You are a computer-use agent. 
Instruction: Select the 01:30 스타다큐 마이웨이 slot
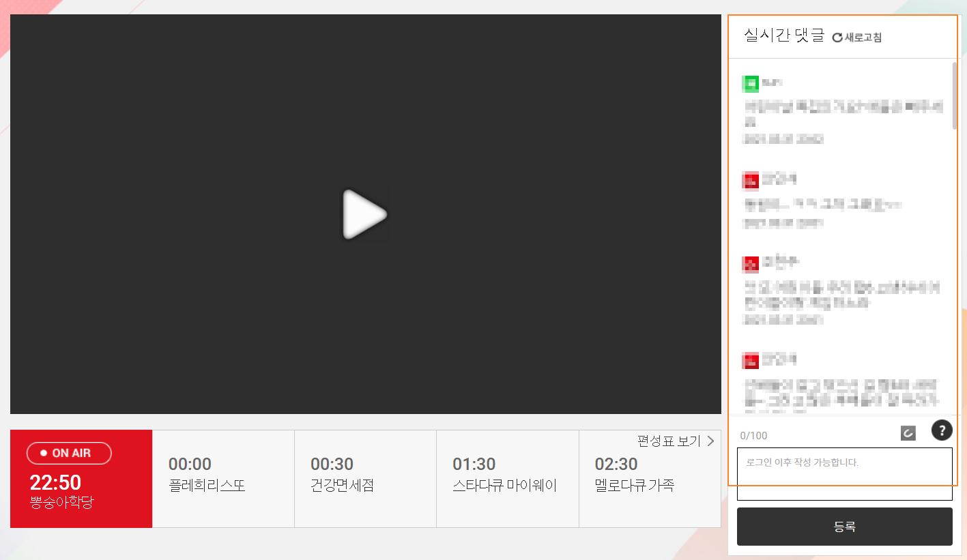click(507, 479)
